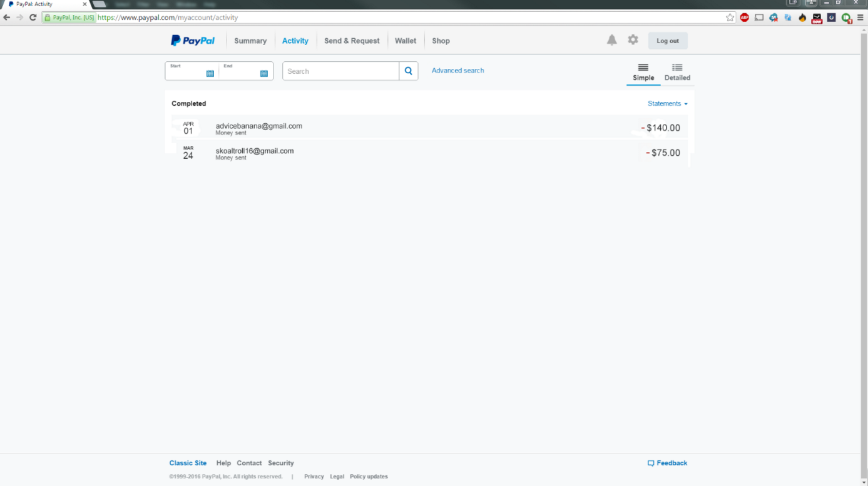Open the Send & Request tab
The image size is (868, 486).
(352, 41)
